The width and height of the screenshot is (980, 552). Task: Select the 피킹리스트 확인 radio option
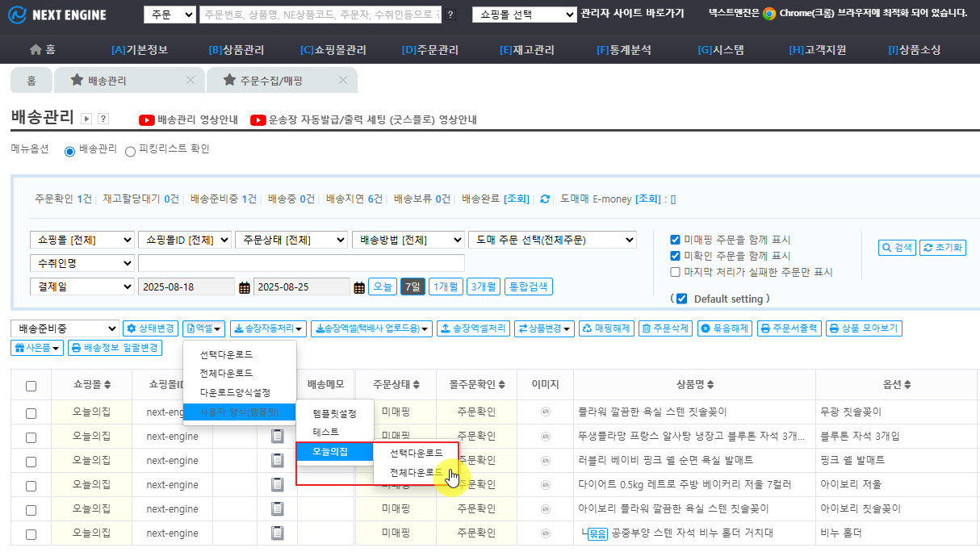(131, 150)
